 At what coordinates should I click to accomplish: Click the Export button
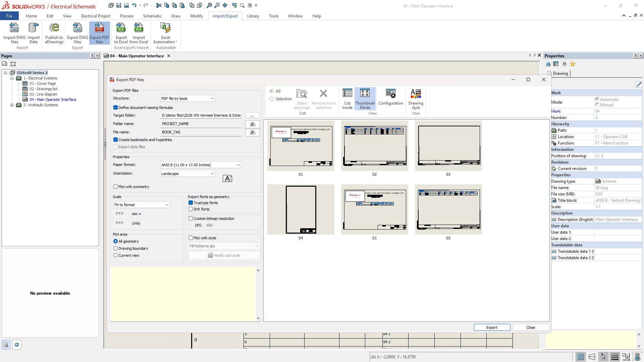click(x=492, y=327)
